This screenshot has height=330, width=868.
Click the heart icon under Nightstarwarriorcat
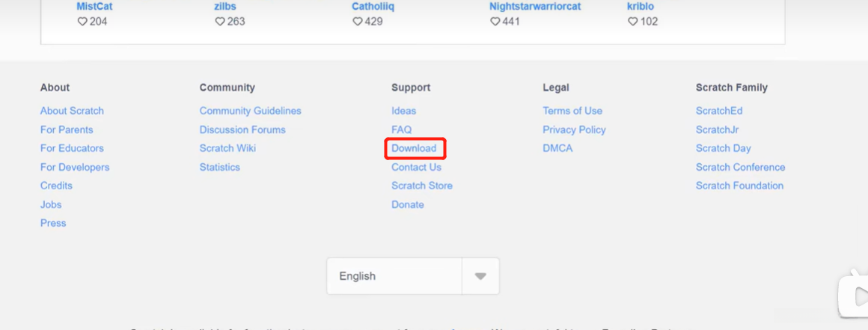point(495,22)
